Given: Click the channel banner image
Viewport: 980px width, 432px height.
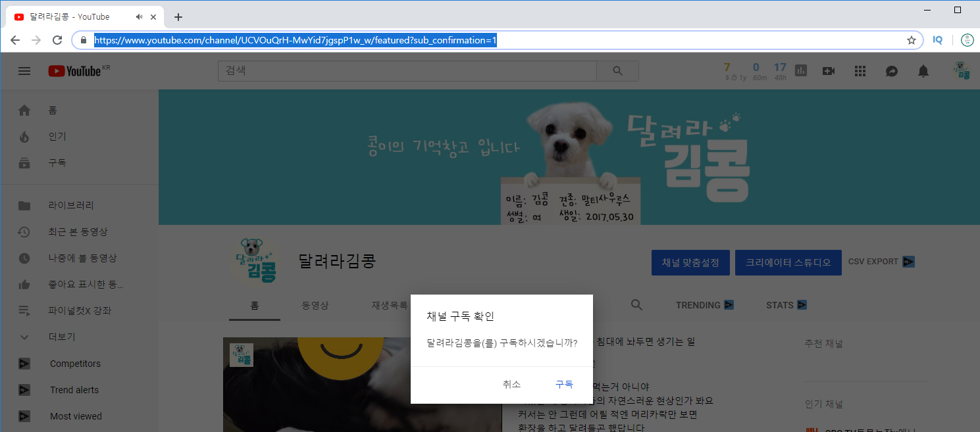Looking at the screenshot, I should click(569, 157).
